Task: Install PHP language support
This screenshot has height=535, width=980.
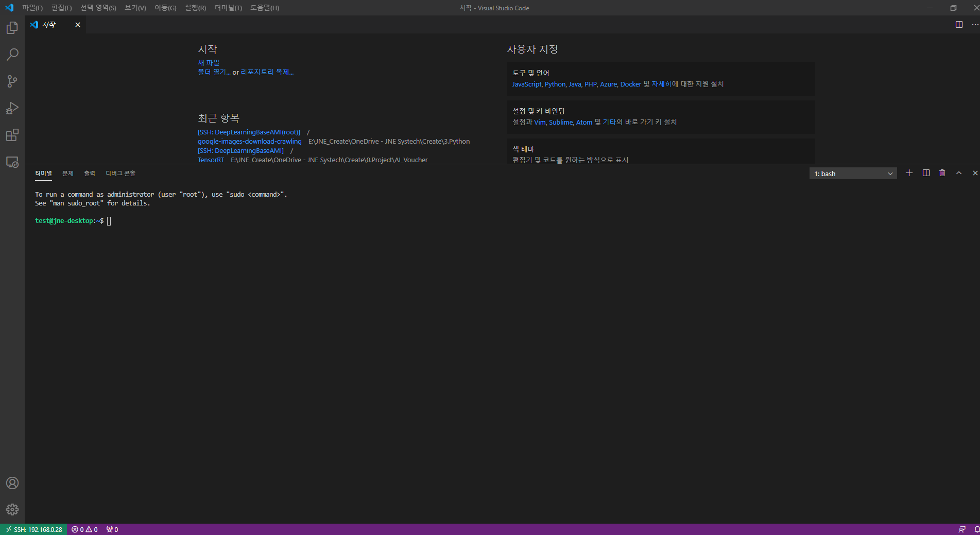Action: click(x=590, y=84)
